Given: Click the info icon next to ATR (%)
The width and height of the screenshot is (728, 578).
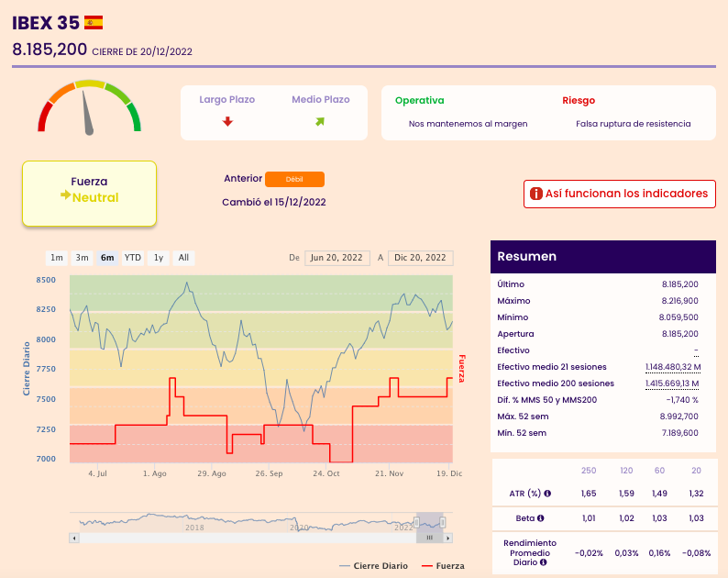Looking at the screenshot, I should click(x=547, y=494).
